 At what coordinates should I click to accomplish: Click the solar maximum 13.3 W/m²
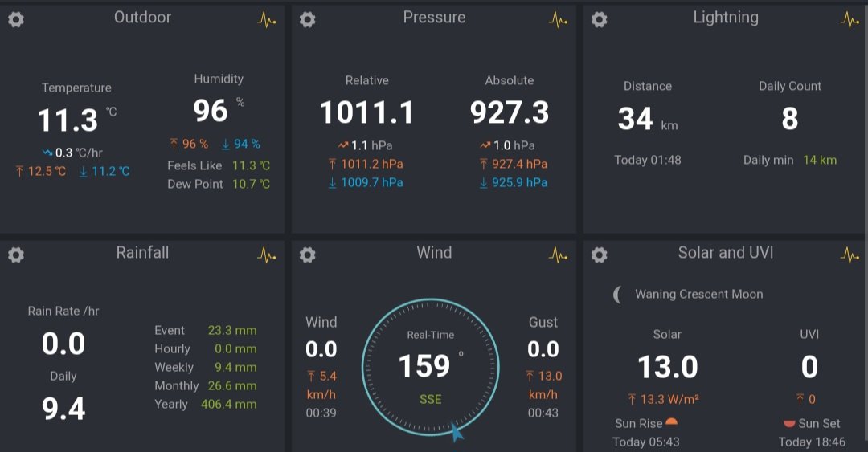coord(662,400)
